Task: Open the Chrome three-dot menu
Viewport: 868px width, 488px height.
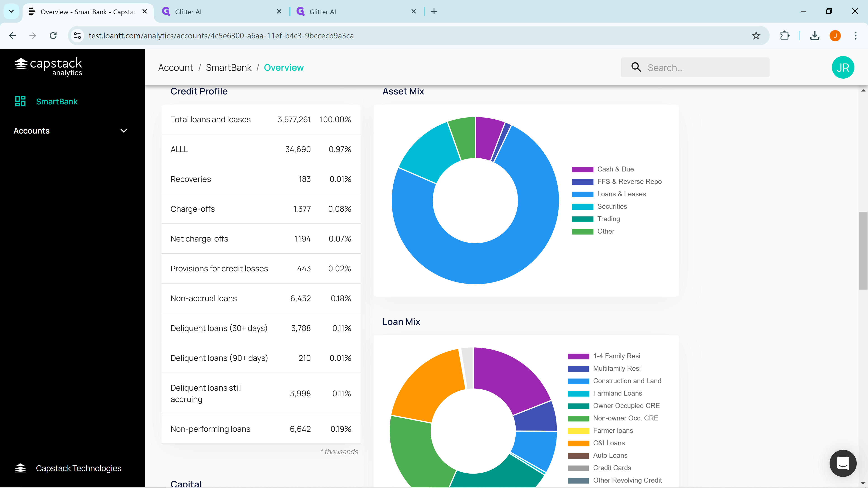Action: tap(855, 36)
